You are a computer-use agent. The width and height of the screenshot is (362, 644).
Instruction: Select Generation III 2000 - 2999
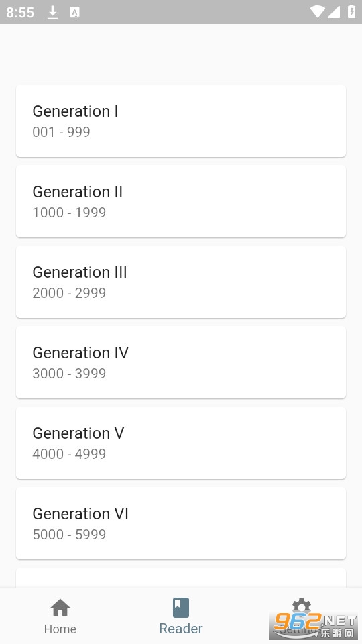tap(181, 282)
